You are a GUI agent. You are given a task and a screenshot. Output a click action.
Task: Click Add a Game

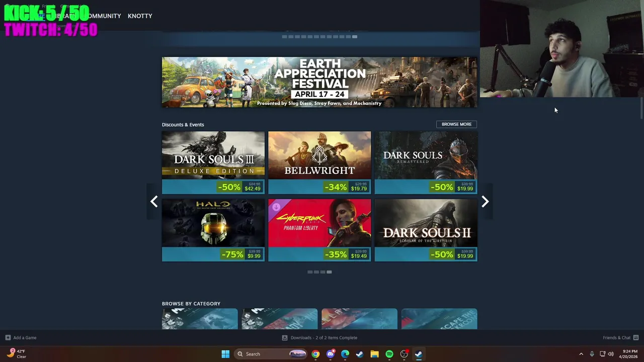click(x=21, y=338)
